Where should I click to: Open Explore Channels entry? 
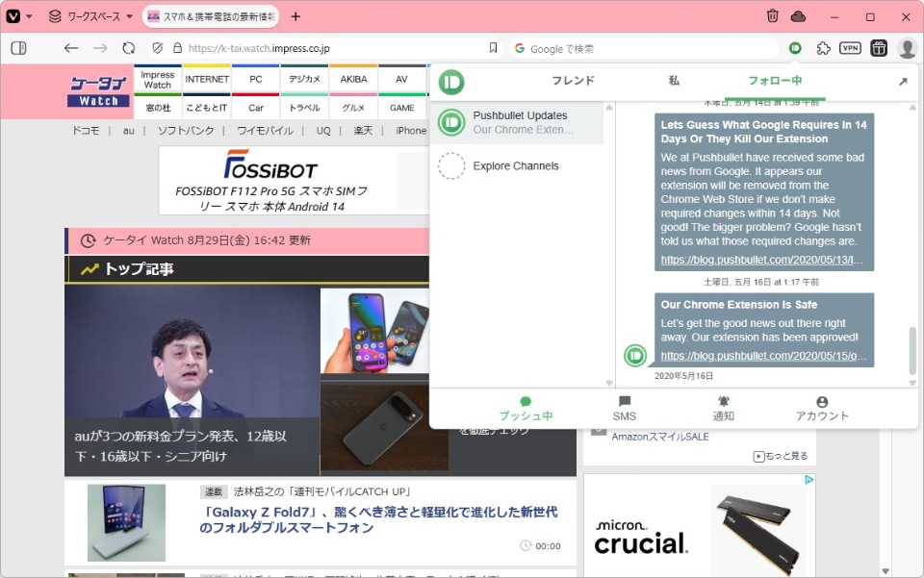(x=517, y=166)
